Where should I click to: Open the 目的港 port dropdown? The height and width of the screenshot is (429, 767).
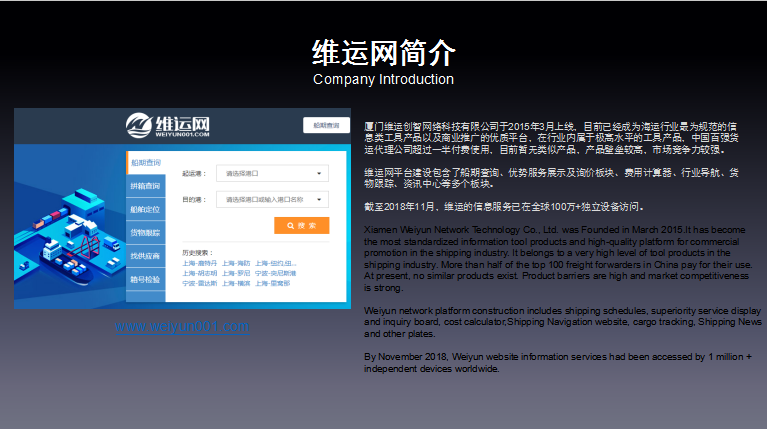[x=271, y=199]
